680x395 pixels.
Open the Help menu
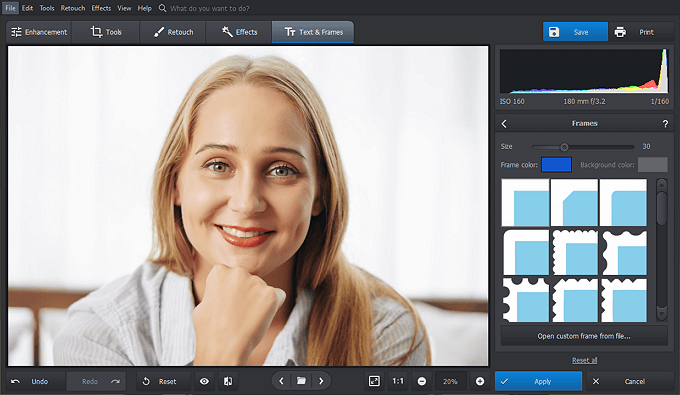144,8
